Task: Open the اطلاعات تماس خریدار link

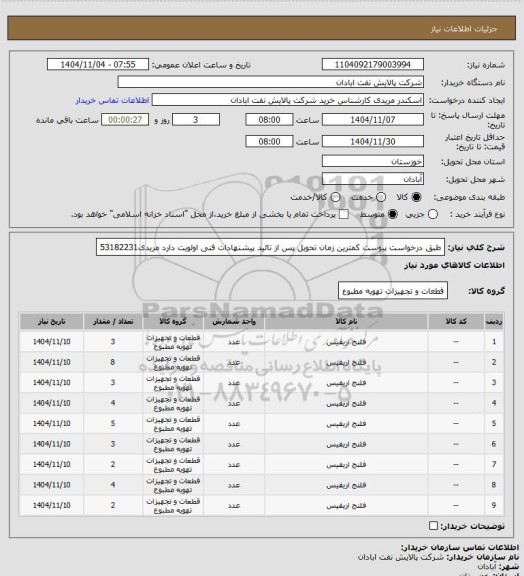Action: click(112, 100)
